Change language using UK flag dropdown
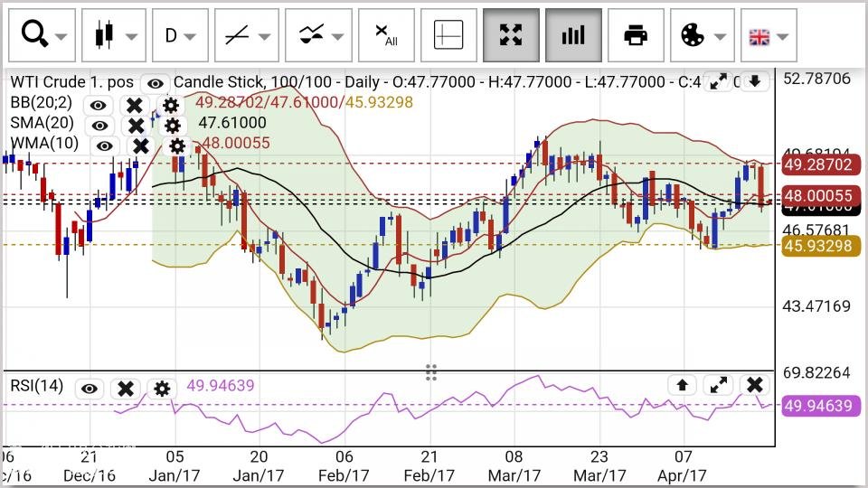This screenshot has width=868, height=488. pyautogui.click(x=768, y=36)
